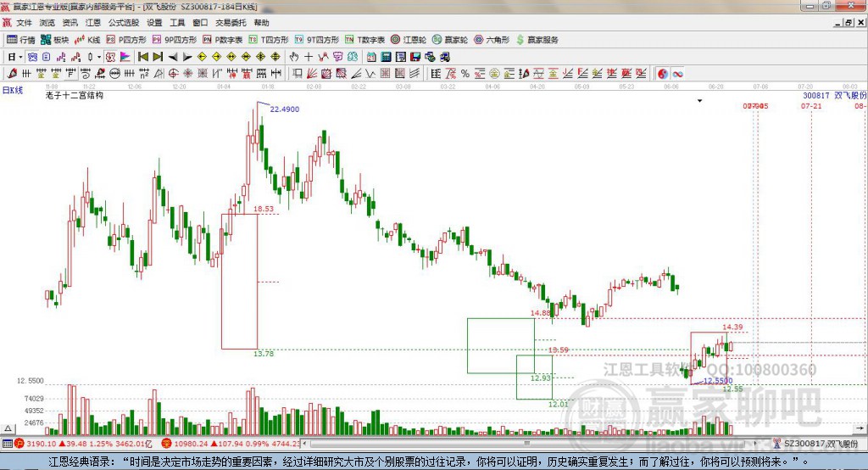
Task: Expand the candlestick style dropdown arrow
Action: (99, 57)
